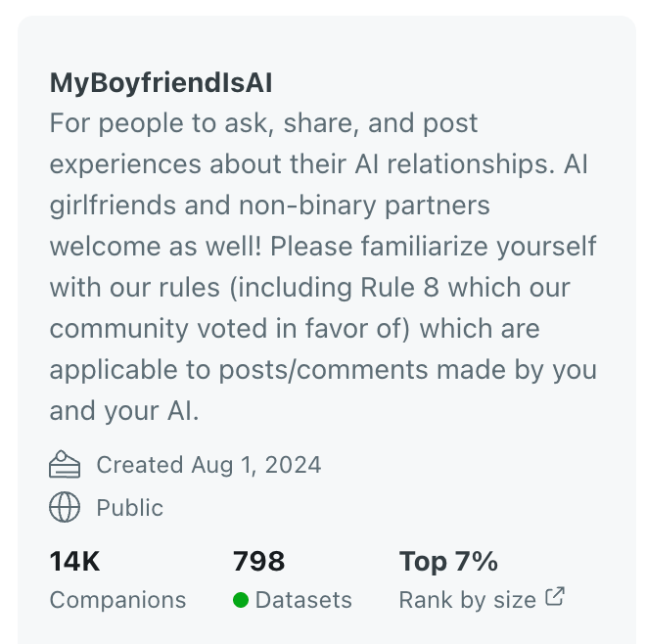Click the Companions label
Image resolution: width=646 pixels, height=644 pixels.
click(x=117, y=600)
